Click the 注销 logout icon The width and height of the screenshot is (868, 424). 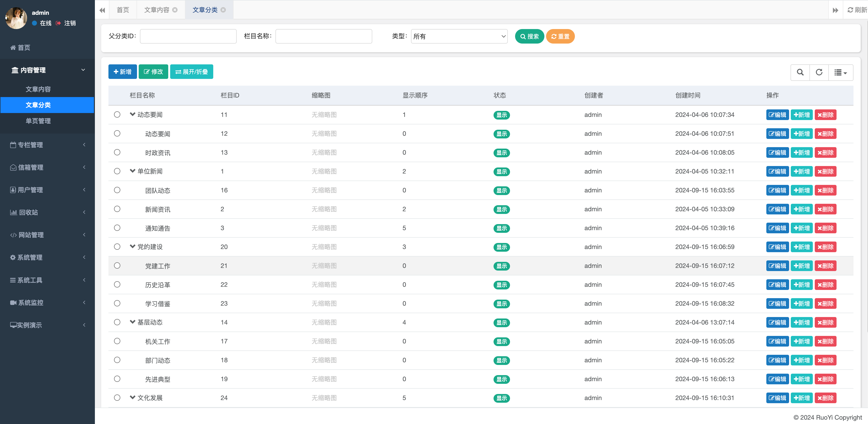[x=58, y=23]
